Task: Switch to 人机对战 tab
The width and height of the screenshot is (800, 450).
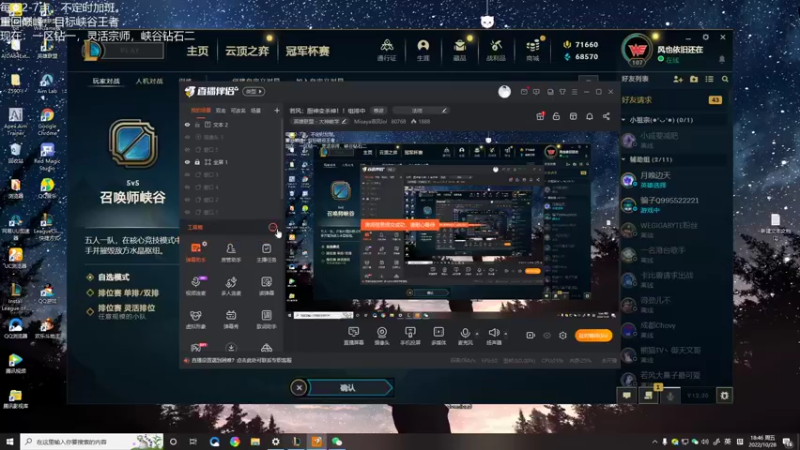Action: (149, 81)
